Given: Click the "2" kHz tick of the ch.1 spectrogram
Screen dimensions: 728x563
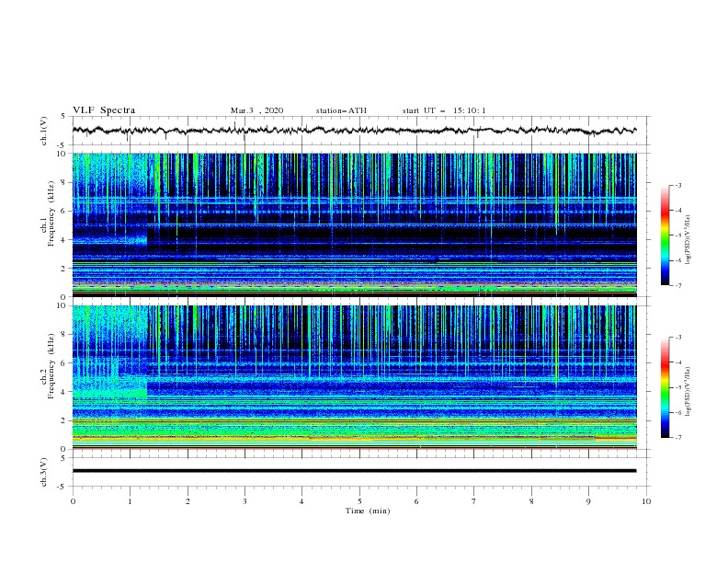Looking at the screenshot, I should point(64,269).
